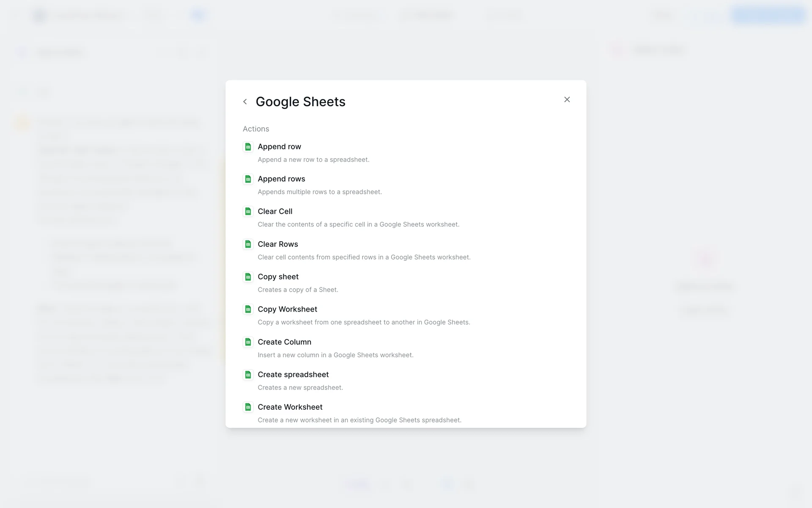
Task: Click 'Creates a new spreadsheet.' description
Action: (x=300, y=387)
